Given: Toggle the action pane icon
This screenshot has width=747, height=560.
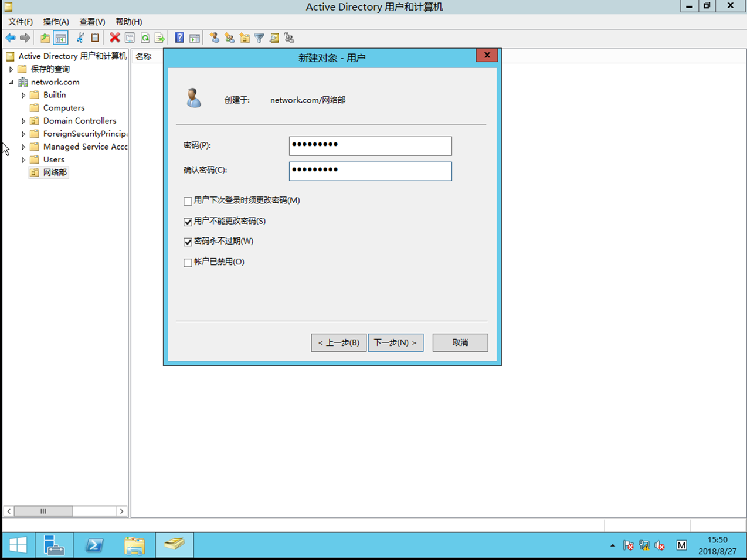Looking at the screenshot, I should click(x=195, y=38).
